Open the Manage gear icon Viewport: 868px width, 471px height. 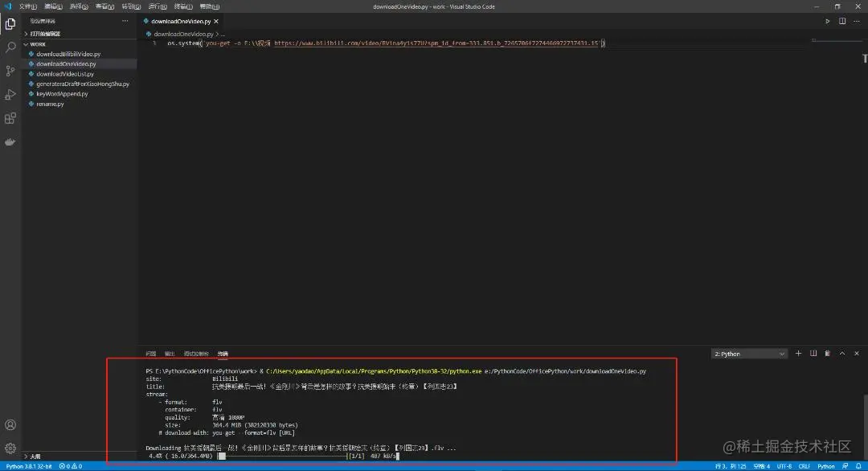tap(10, 448)
